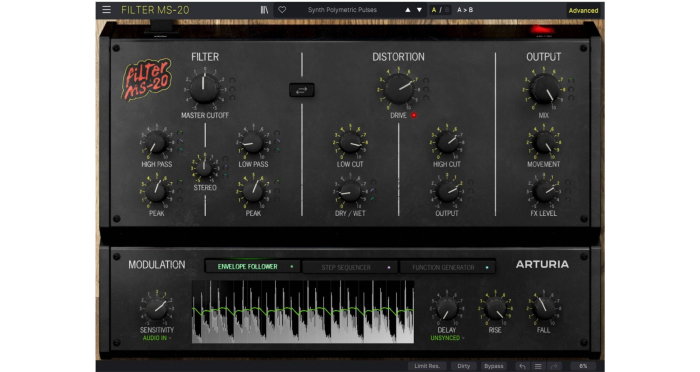
Task: Click the redo arrow in bottom bar
Action: (554, 366)
